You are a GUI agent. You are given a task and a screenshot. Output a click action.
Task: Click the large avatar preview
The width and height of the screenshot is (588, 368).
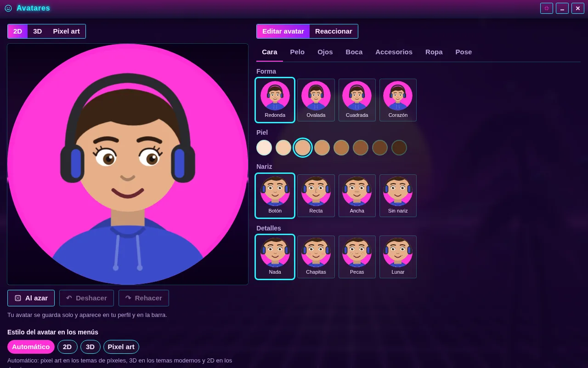pyautogui.click(x=128, y=164)
